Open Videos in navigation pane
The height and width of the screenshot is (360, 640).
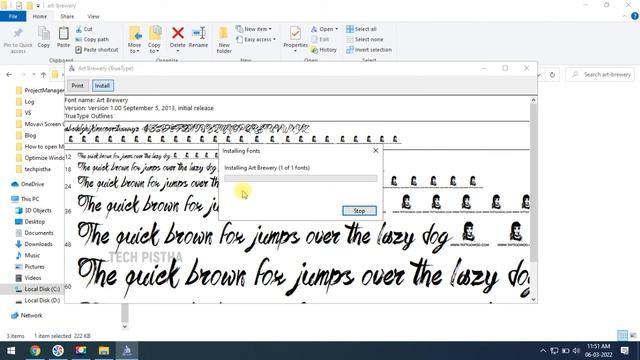click(x=28, y=278)
